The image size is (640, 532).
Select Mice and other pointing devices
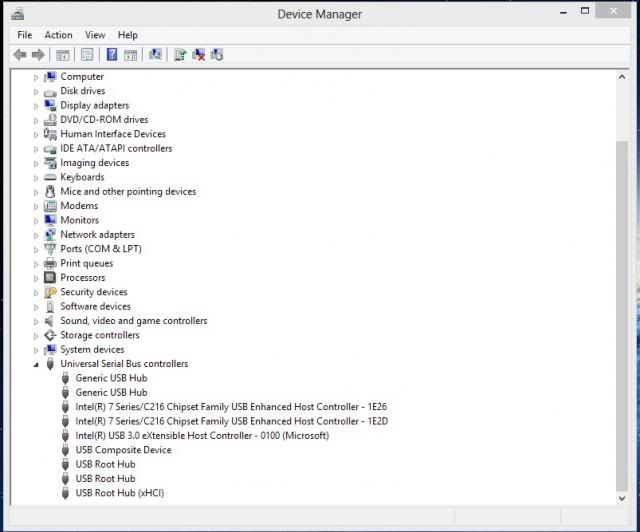tap(128, 192)
